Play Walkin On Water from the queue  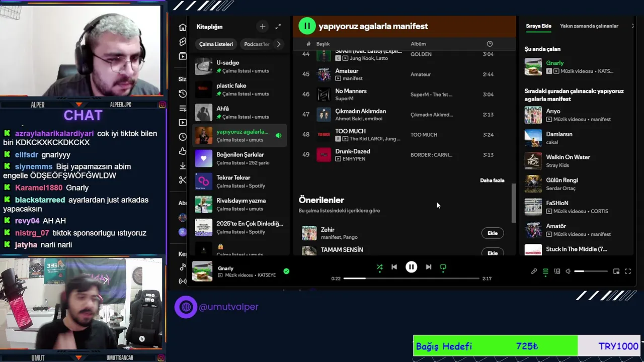click(x=576, y=161)
